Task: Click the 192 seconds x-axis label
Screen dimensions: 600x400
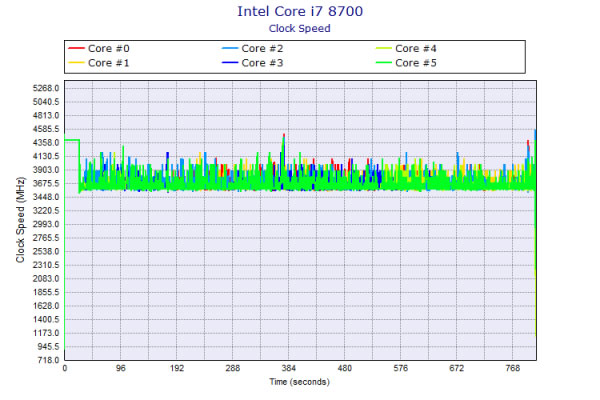Action: (177, 368)
